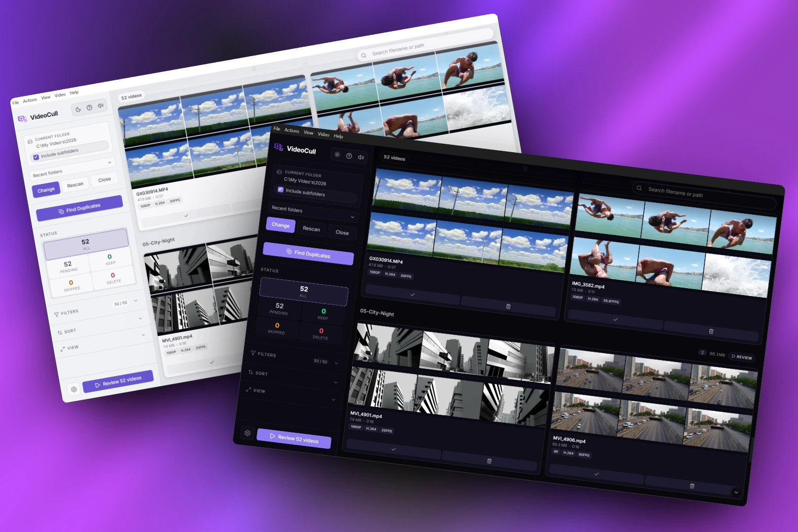798x532 pixels.
Task: Delete MVI_4901.mp4 with trash icon in dark window
Action: pos(489,461)
